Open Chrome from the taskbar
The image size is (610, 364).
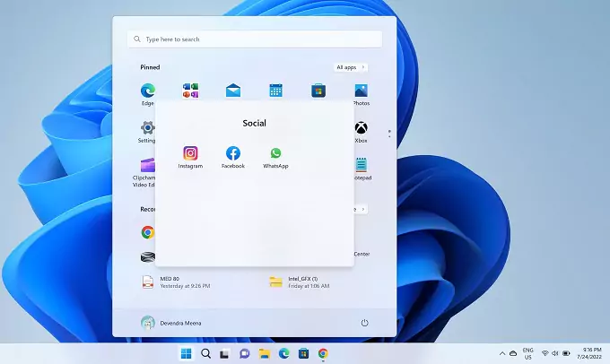click(323, 353)
